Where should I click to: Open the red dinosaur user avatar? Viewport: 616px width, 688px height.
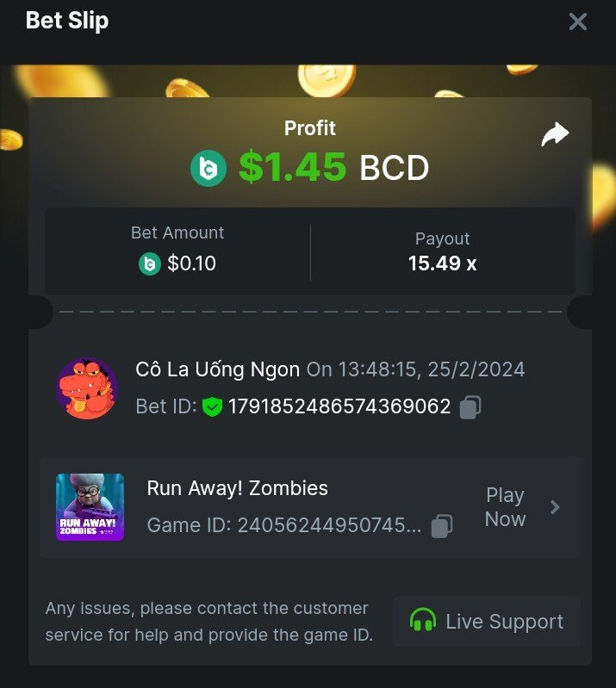click(87, 388)
